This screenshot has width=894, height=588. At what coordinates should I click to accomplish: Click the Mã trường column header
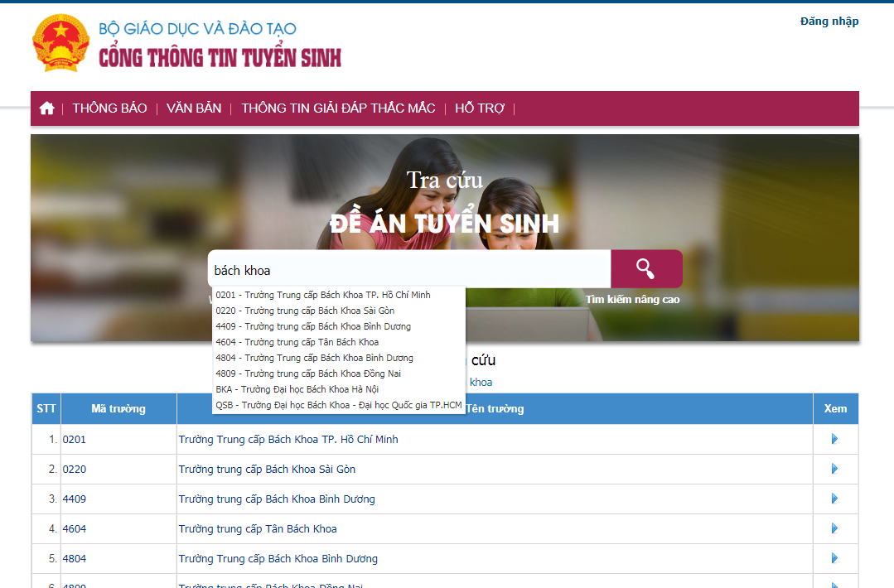click(x=118, y=408)
